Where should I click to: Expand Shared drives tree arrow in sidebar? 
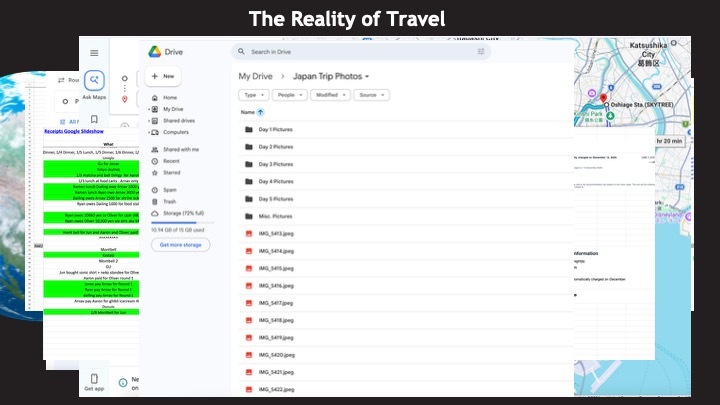click(x=149, y=121)
